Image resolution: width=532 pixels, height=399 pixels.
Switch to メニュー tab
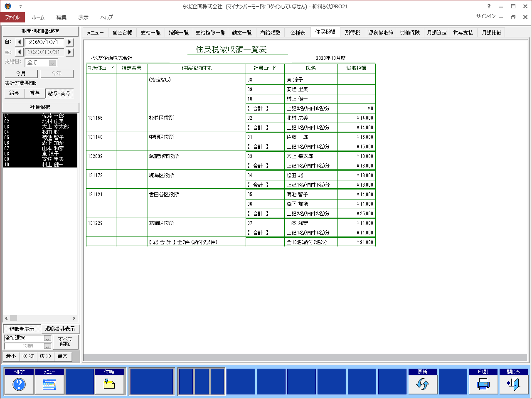click(96, 32)
